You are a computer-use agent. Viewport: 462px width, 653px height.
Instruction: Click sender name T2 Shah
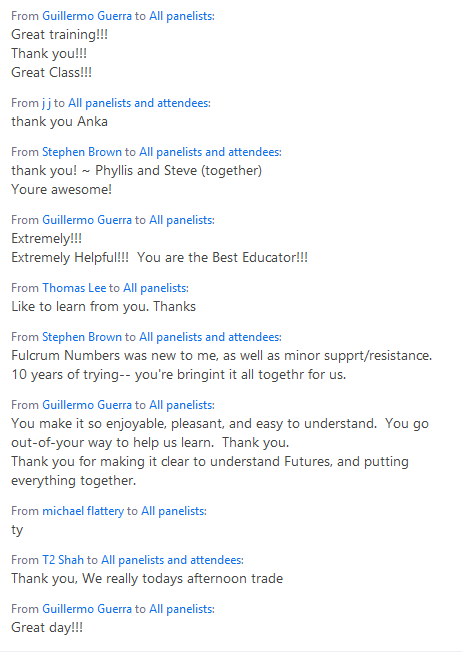point(63,560)
